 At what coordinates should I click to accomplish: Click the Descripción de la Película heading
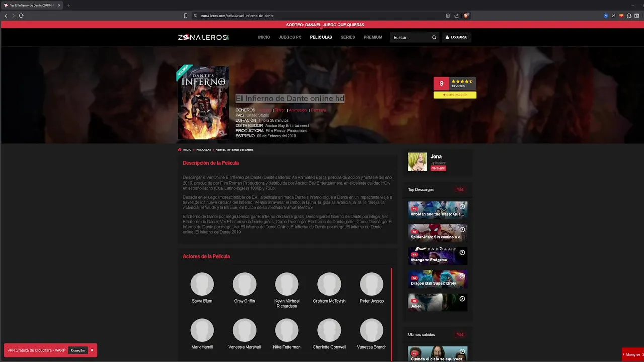click(x=211, y=163)
